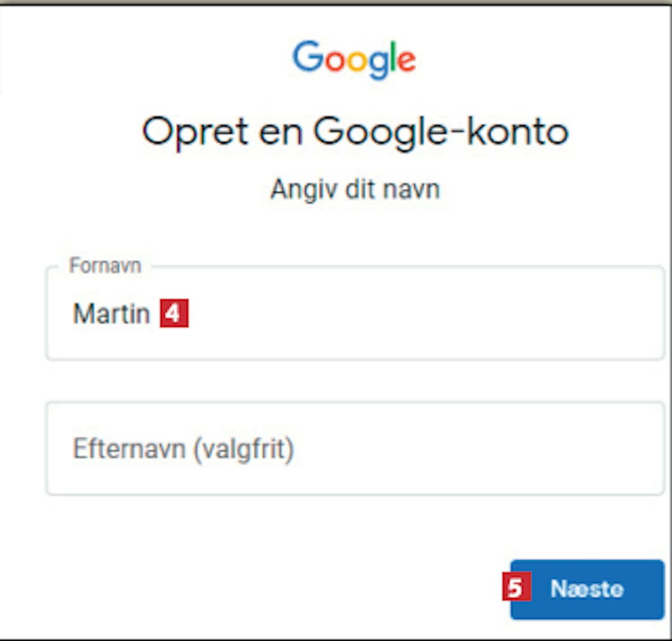Click the small Fornavn floating label
This screenshot has width=672, height=641.
pyautogui.click(x=105, y=265)
